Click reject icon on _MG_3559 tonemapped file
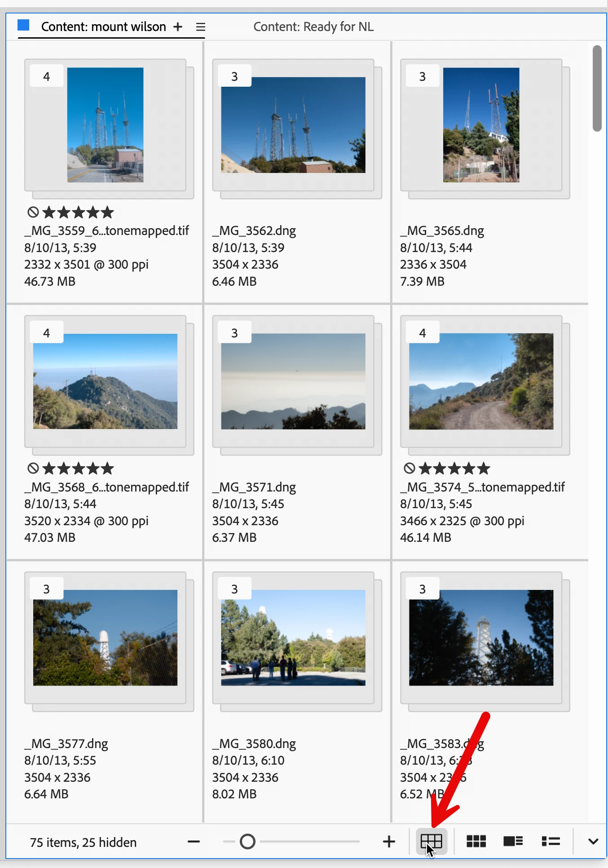This screenshot has height=868, width=608. pos(33,212)
